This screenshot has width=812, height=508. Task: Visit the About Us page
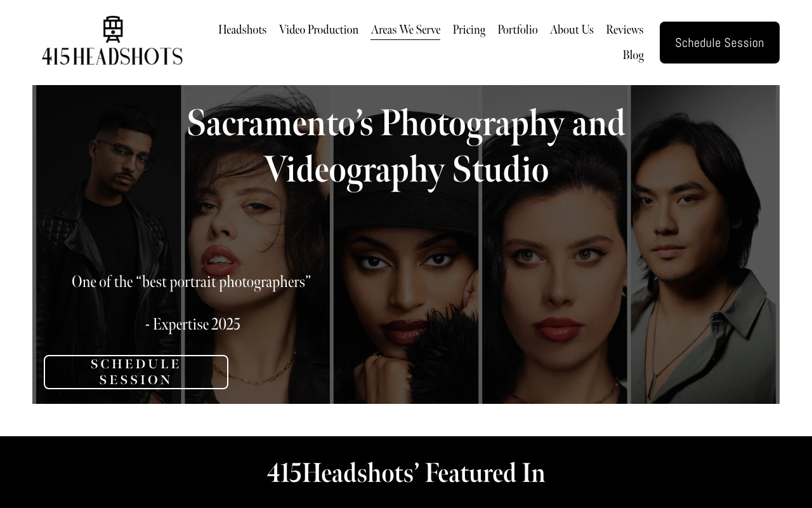pyautogui.click(x=572, y=30)
